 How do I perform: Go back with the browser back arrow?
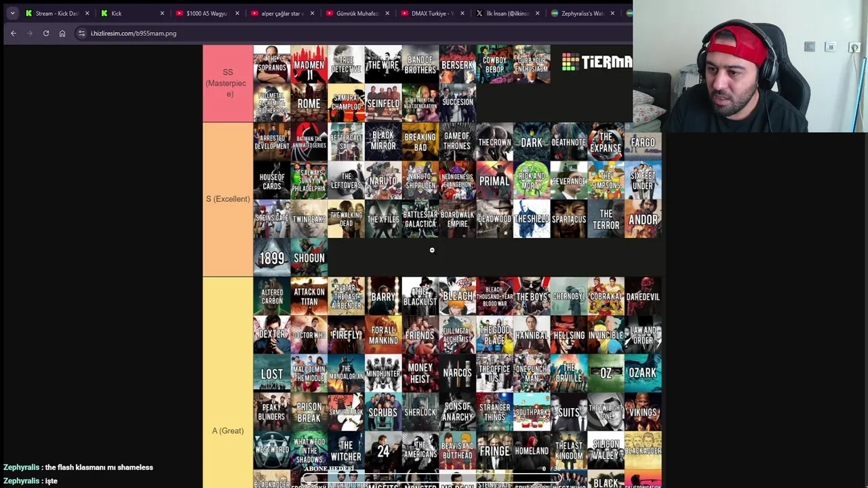click(14, 33)
